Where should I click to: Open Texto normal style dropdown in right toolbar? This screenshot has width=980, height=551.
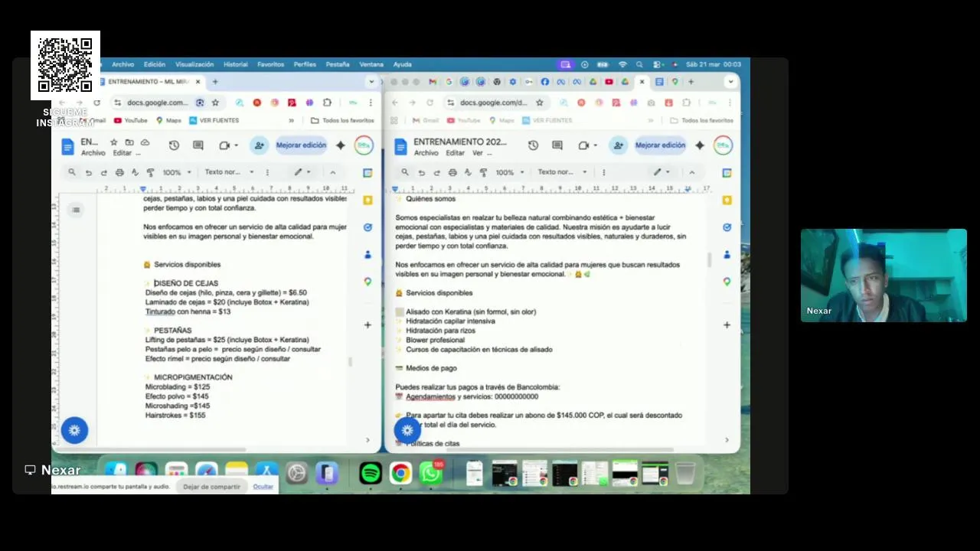point(563,172)
